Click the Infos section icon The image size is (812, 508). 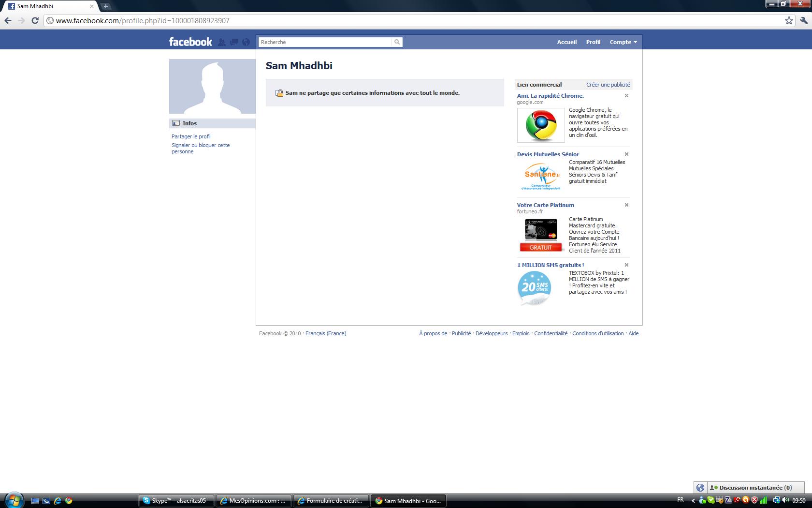[176, 123]
